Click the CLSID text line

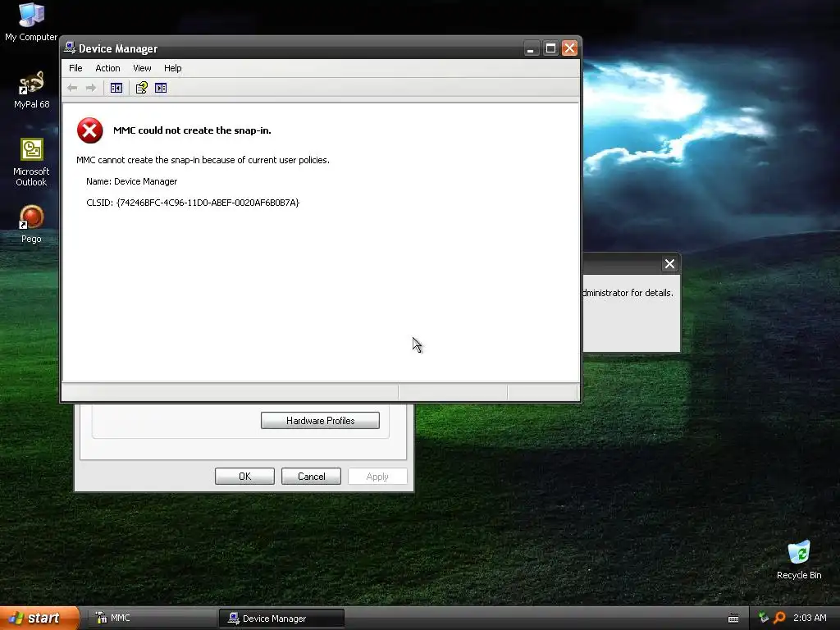point(193,203)
